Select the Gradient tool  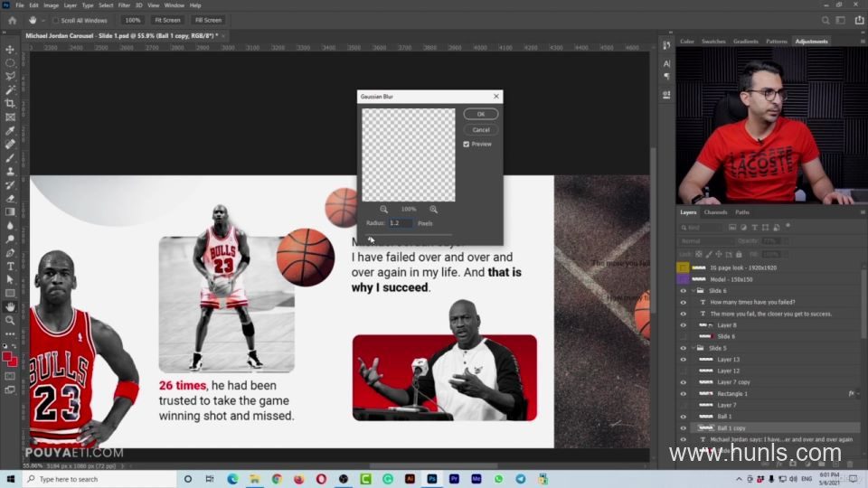click(x=10, y=211)
